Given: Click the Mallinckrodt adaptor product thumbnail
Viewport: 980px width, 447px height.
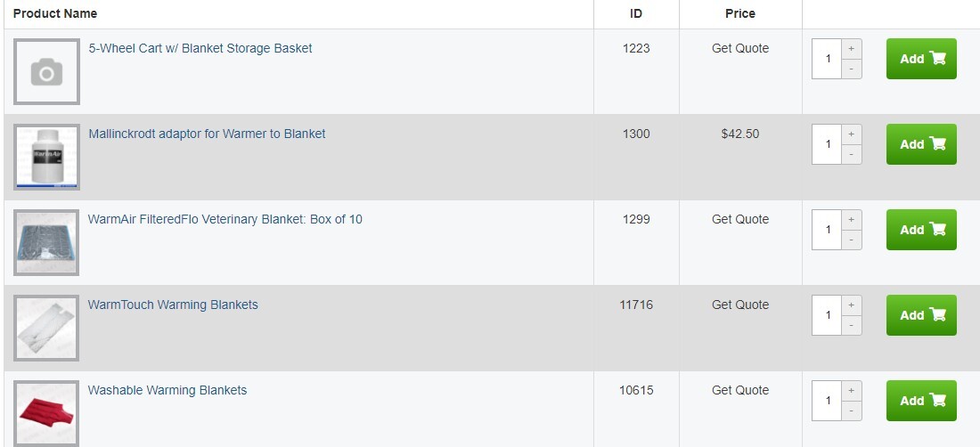Looking at the screenshot, I should click(x=47, y=158).
